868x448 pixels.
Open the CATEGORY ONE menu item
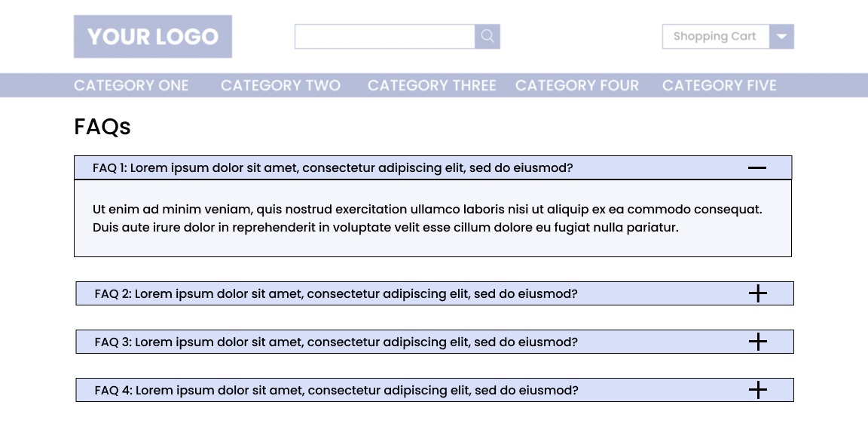[x=131, y=85]
